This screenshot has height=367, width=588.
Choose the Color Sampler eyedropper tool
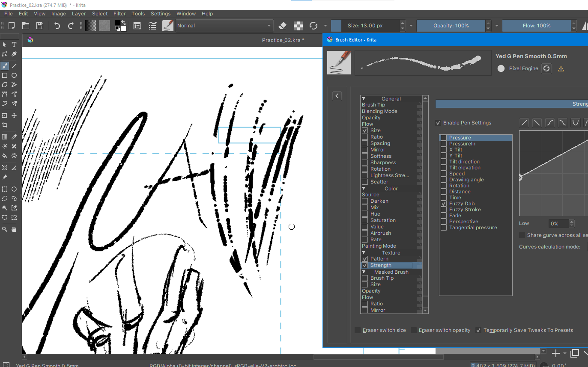(x=14, y=137)
